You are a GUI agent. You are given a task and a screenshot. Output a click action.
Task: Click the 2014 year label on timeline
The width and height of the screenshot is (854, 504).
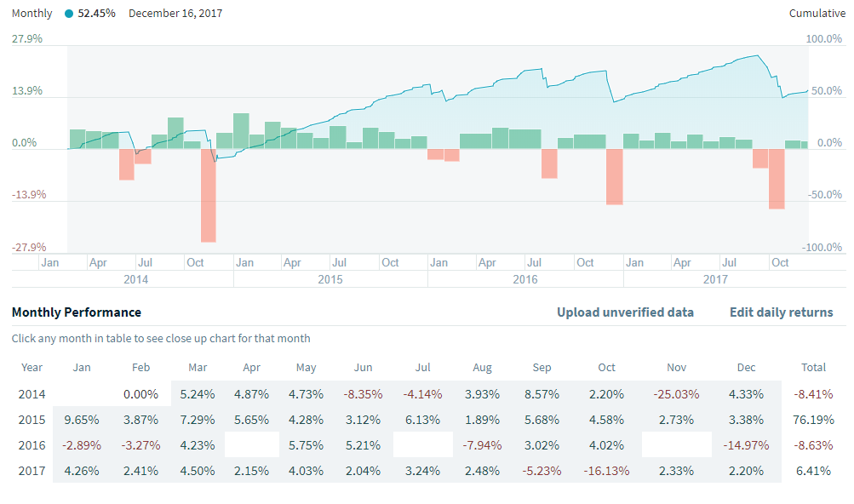136,279
